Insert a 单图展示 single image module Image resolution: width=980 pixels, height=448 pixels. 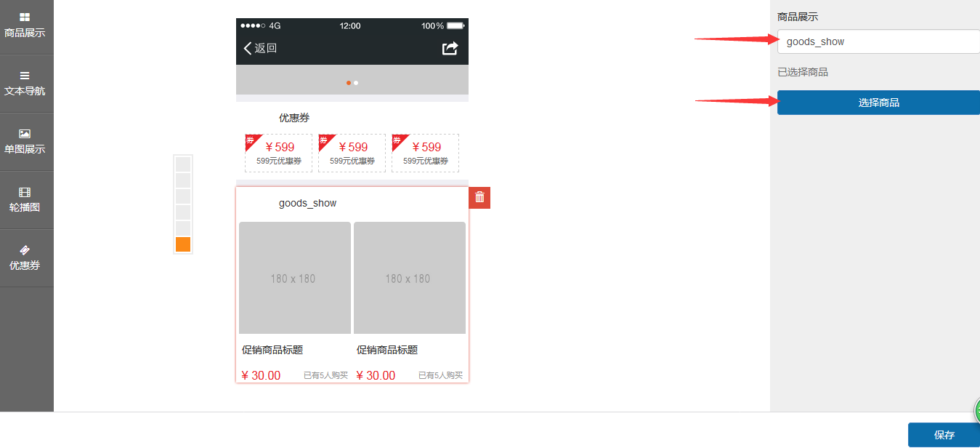pos(25,141)
